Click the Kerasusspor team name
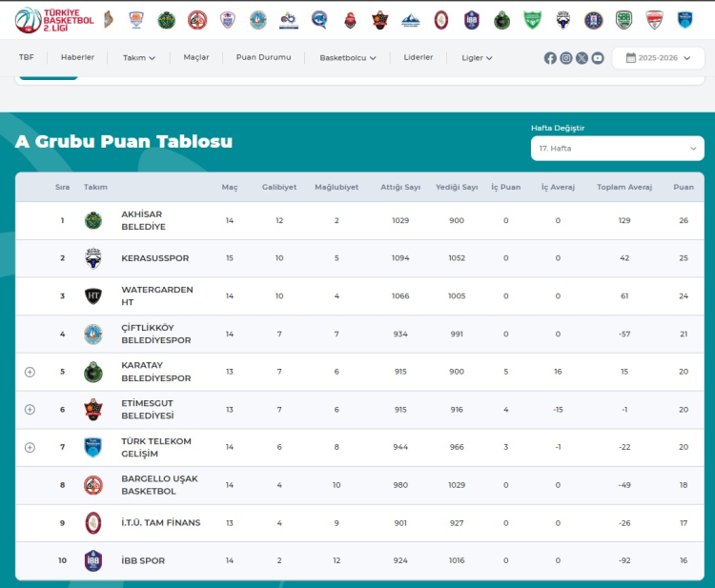 [x=154, y=258]
